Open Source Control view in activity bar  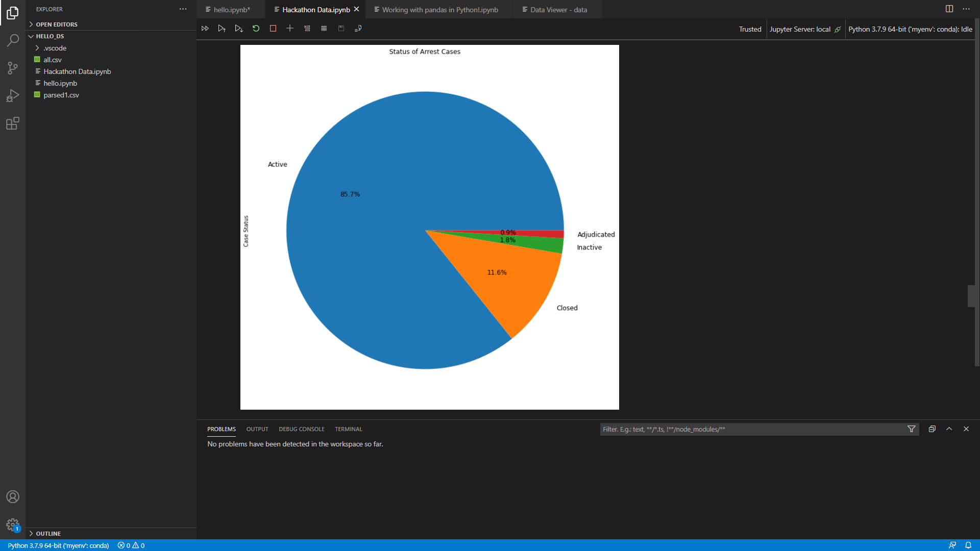click(x=13, y=68)
